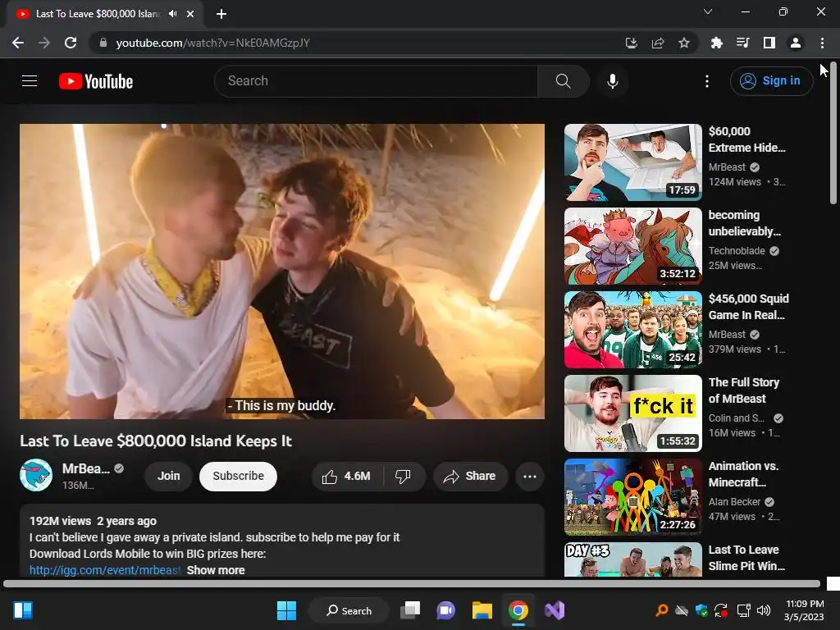
Task: Install app icon in address bar
Action: tap(631, 43)
